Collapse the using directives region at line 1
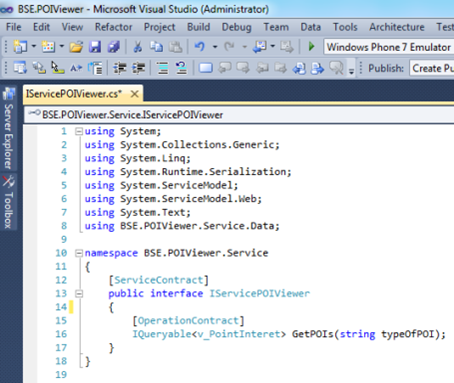Viewport: 454px width, 383px height. pyautogui.click(x=79, y=131)
